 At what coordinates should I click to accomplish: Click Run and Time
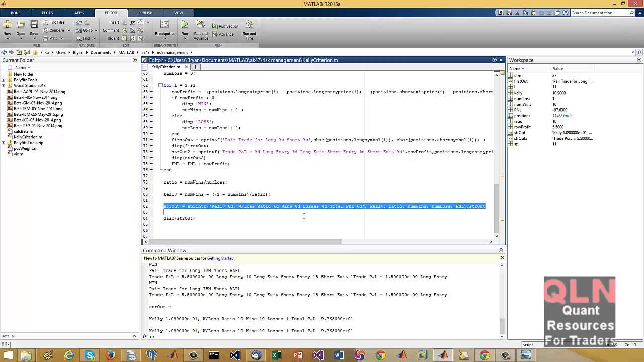pos(249,30)
